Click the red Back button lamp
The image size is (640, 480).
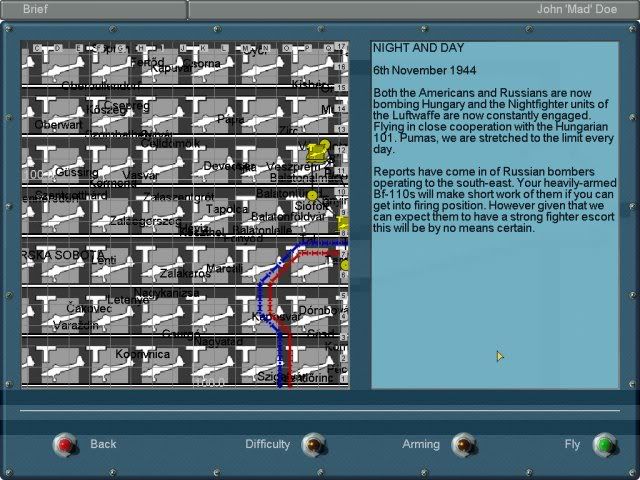click(x=65, y=444)
